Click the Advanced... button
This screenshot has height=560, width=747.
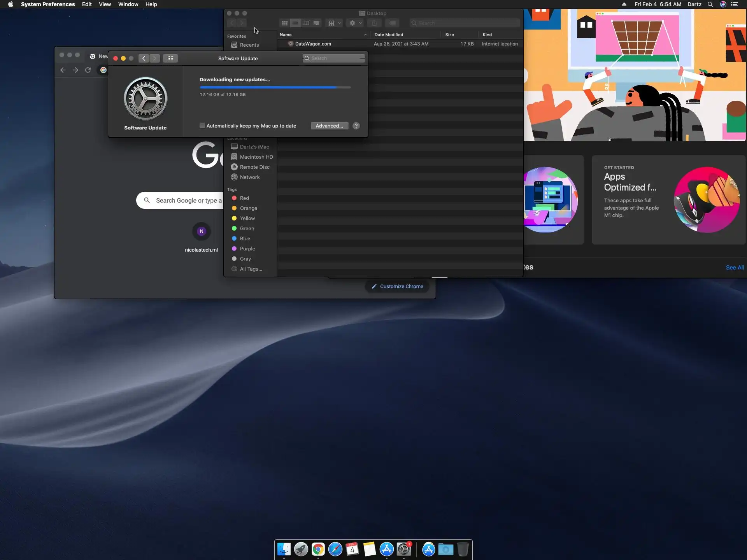point(329,126)
